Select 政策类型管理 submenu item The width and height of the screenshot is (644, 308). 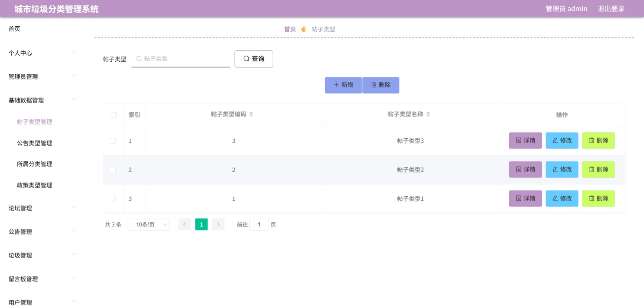[x=34, y=185]
